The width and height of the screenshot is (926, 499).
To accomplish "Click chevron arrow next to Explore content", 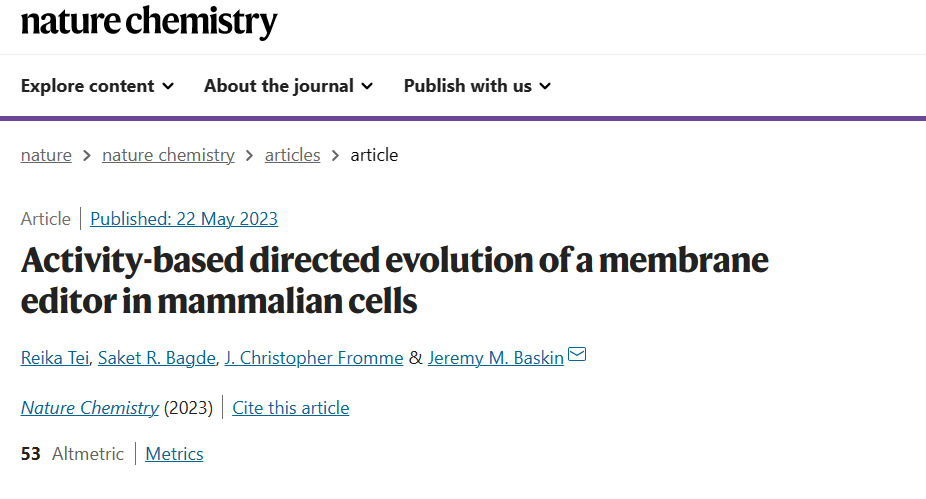I will pyautogui.click(x=168, y=86).
